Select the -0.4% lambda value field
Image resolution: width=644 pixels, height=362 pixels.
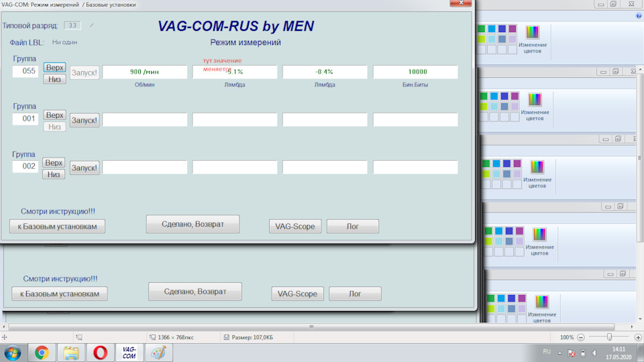click(325, 72)
